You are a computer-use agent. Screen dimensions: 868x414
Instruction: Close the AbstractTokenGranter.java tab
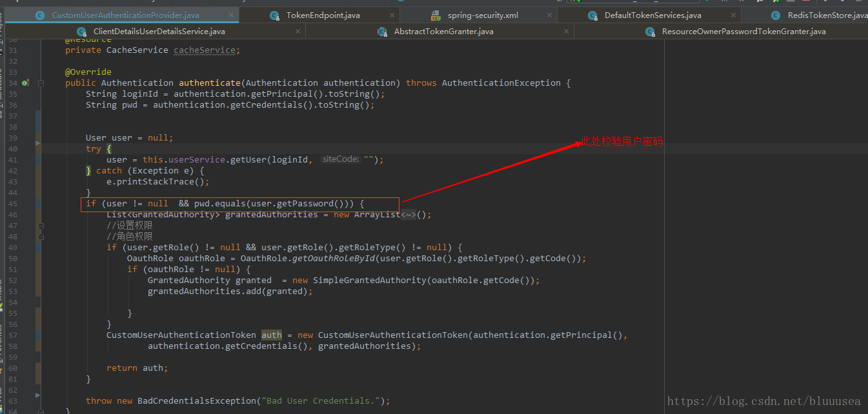(567, 31)
